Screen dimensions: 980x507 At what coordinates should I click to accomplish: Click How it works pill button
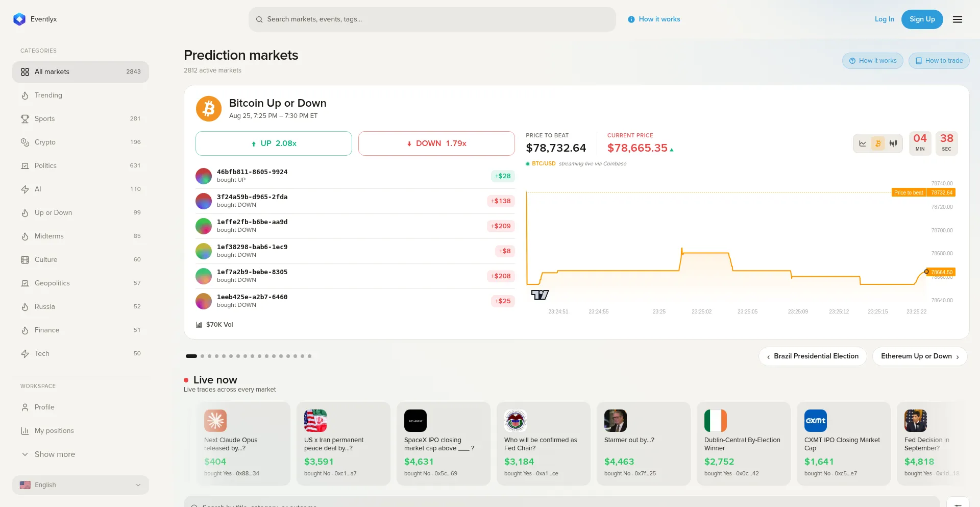pos(872,61)
